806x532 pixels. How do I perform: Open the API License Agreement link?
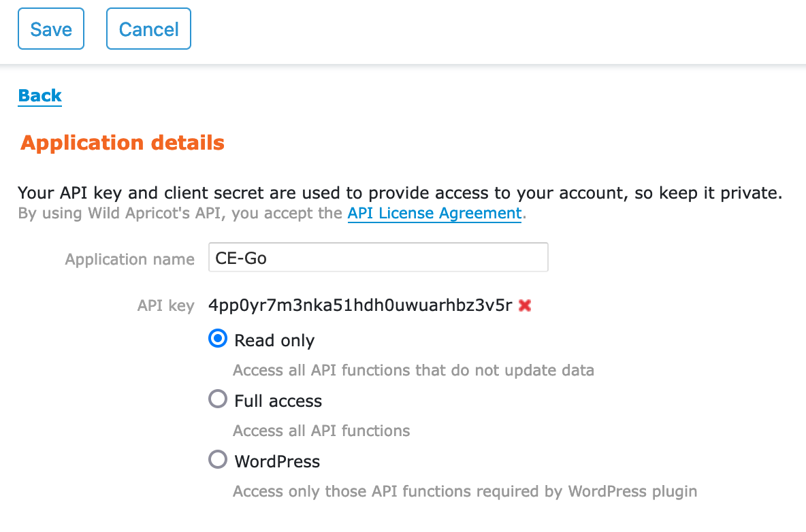pyautogui.click(x=434, y=213)
